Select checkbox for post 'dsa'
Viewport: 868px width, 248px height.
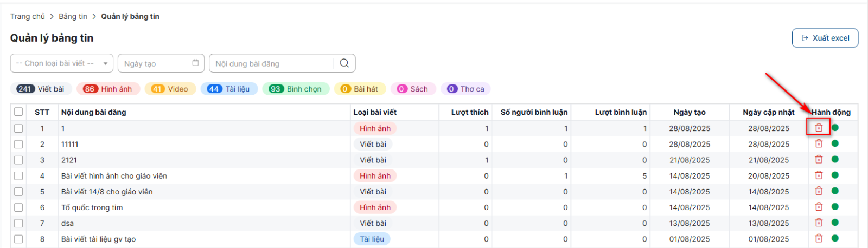click(x=18, y=223)
